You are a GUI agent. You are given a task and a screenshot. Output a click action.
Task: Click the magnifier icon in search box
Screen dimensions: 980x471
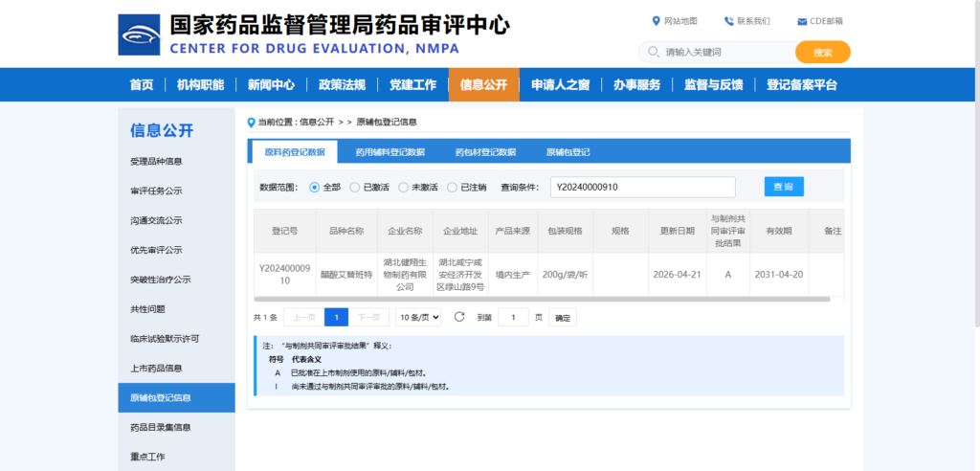click(x=654, y=52)
